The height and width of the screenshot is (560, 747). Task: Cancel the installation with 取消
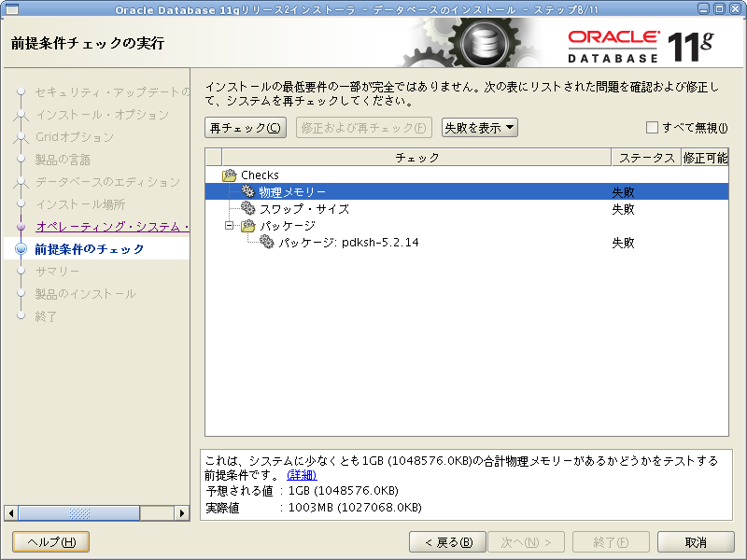point(696,542)
